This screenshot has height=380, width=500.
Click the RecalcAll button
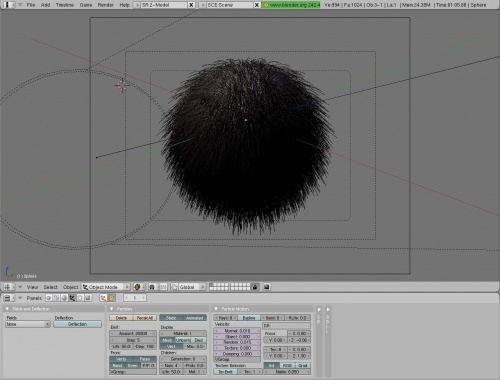pos(145,318)
